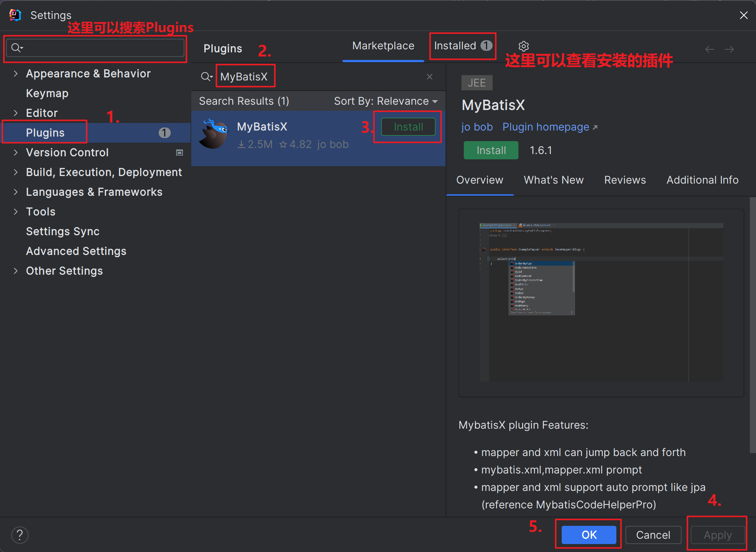Expand Languages & Frameworks node
756x552 pixels.
click(x=16, y=192)
